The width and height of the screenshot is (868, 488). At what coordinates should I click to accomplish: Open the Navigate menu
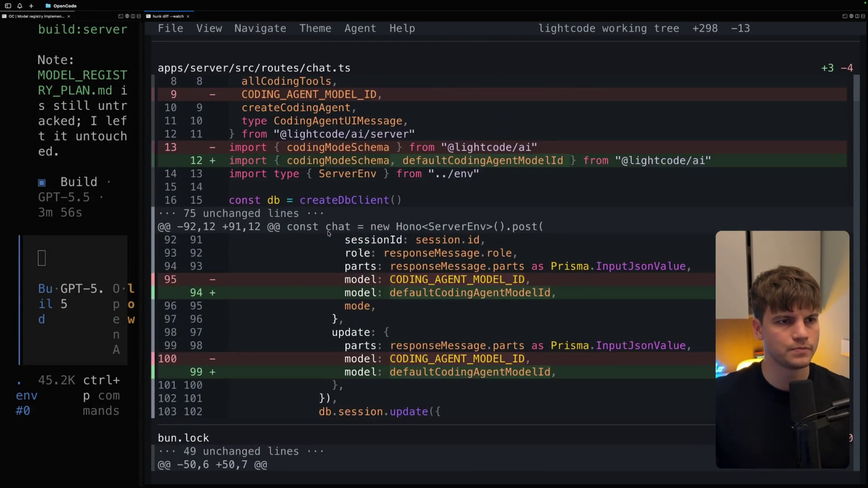click(x=260, y=28)
